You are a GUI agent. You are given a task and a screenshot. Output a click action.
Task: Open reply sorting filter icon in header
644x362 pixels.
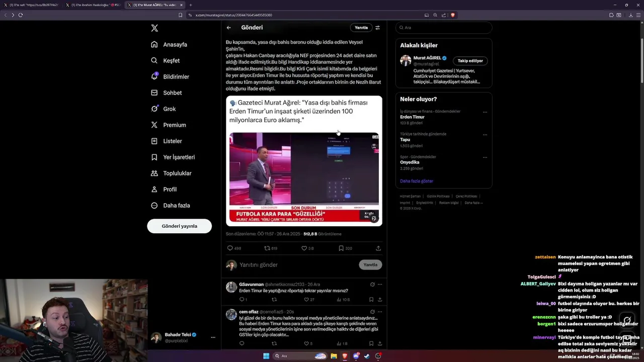pyautogui.click(x=378, y=28)
